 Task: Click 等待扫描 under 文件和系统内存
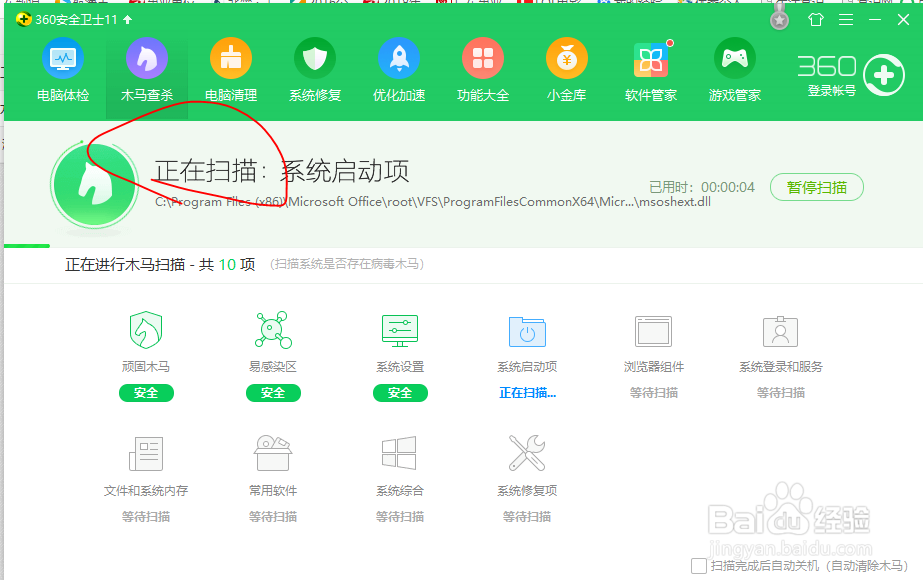tap(146, 517)
